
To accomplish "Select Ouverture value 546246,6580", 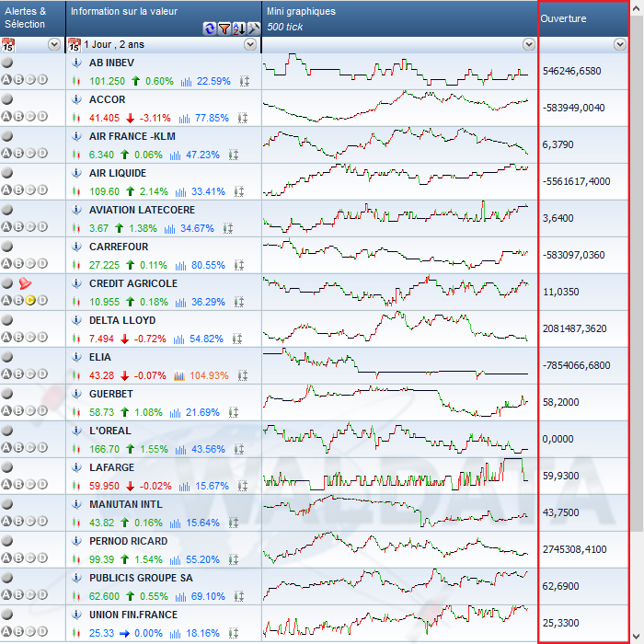I will (571, 71).
